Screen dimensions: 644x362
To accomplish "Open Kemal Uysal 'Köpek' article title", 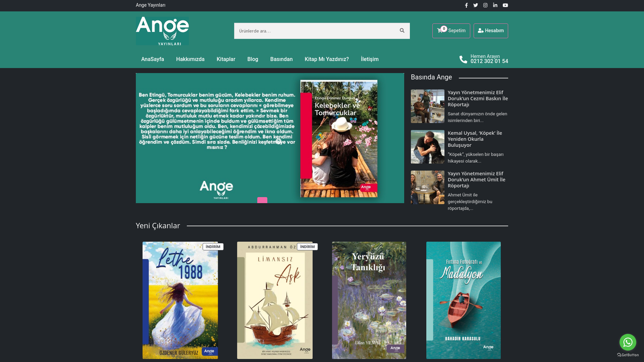I will [475, 139].
